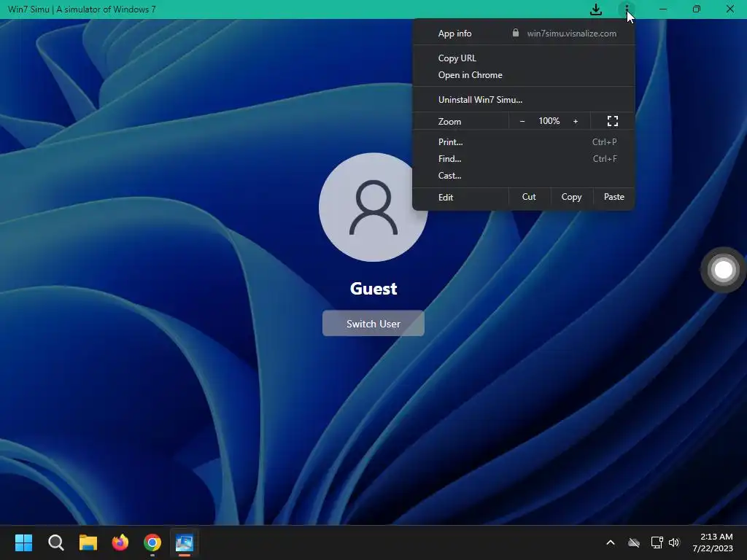Click Cut in the Edit row

click(x=529, y=197)
